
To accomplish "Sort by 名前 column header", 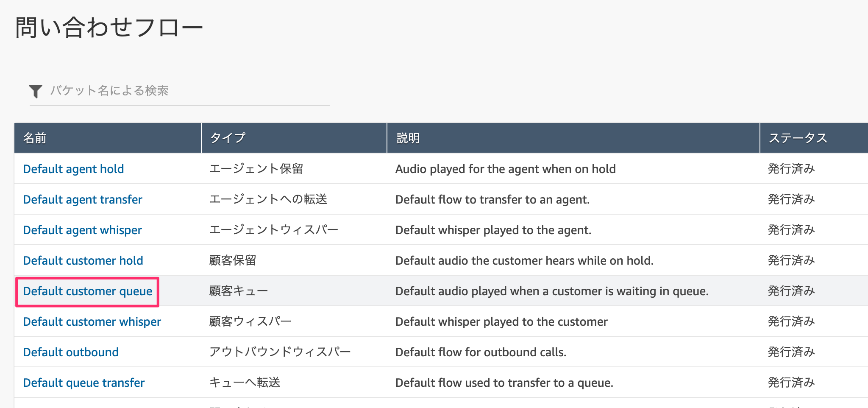I will [35, 138].
